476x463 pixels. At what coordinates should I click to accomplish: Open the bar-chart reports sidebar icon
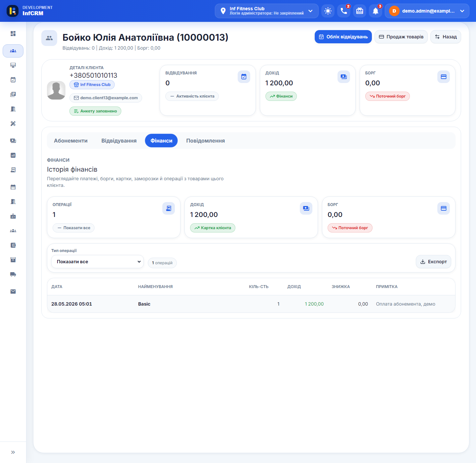13,155
